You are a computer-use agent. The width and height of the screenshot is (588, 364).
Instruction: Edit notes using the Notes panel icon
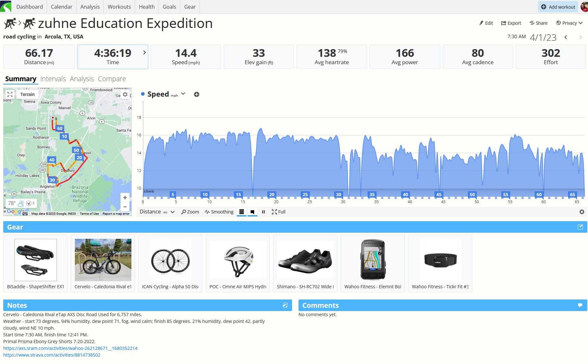click(x=285, y=305)
